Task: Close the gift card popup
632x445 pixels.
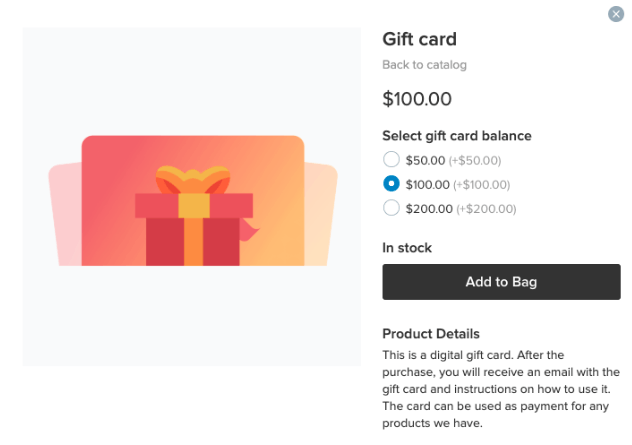Action: point(616,14)
